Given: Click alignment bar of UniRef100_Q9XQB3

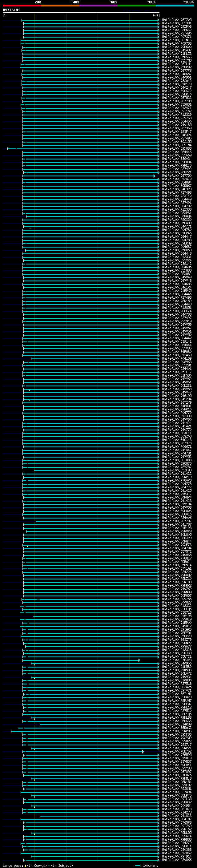Looking at the screenshot, I should (x=83, y=149).
